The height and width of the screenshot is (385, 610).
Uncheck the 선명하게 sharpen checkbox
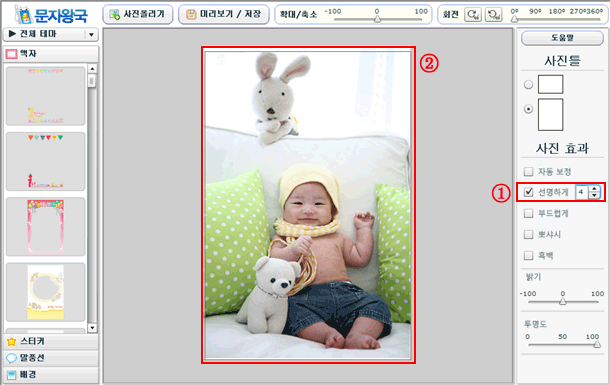528,192
